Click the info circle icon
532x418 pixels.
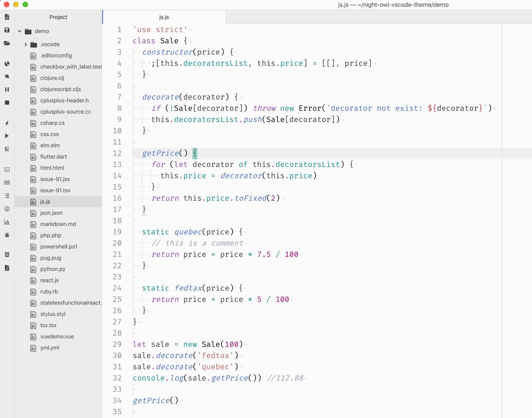point(7,209)
